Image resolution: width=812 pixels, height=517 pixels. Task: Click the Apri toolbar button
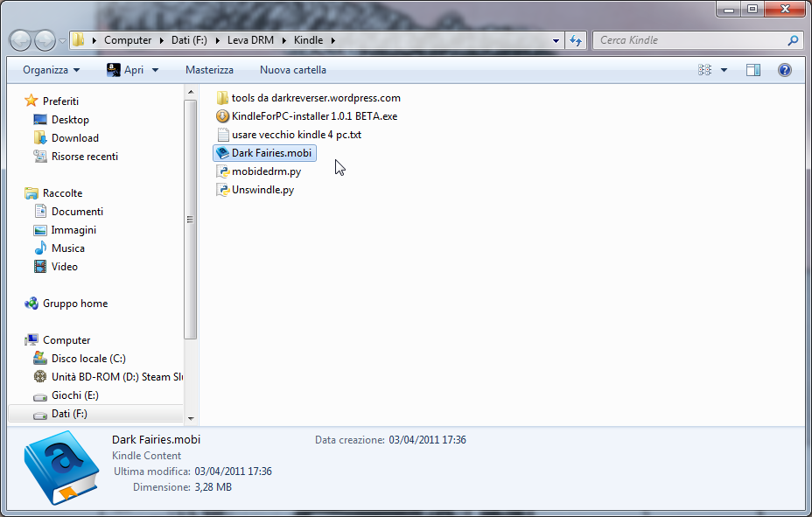[125, 70]
